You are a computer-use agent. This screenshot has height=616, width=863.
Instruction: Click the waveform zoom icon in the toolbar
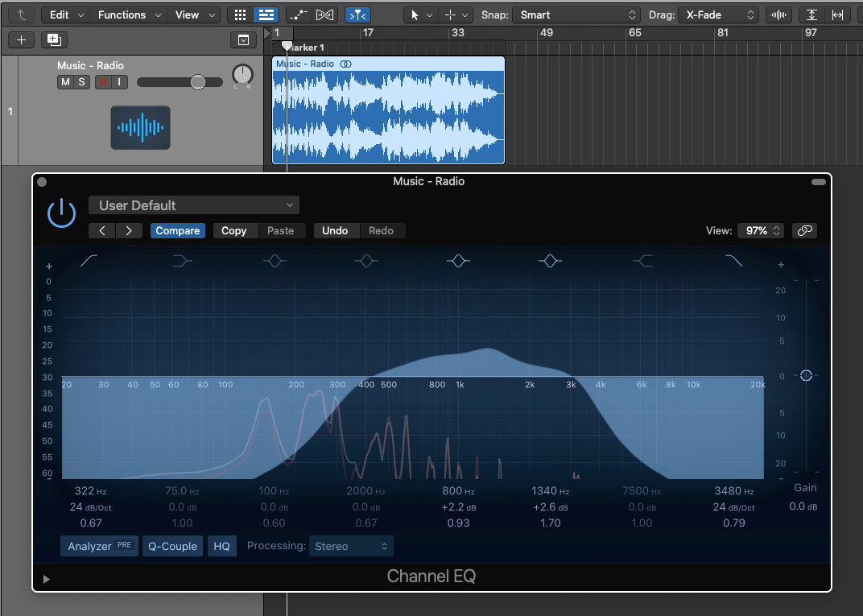pos(778,14)
